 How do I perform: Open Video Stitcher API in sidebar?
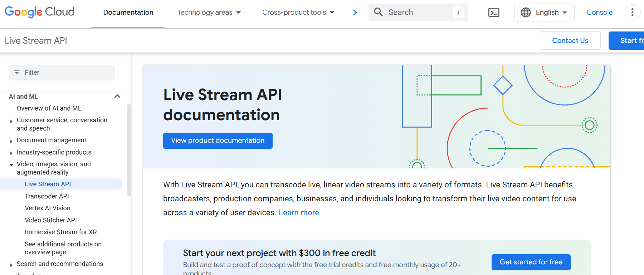click(51, 220)
